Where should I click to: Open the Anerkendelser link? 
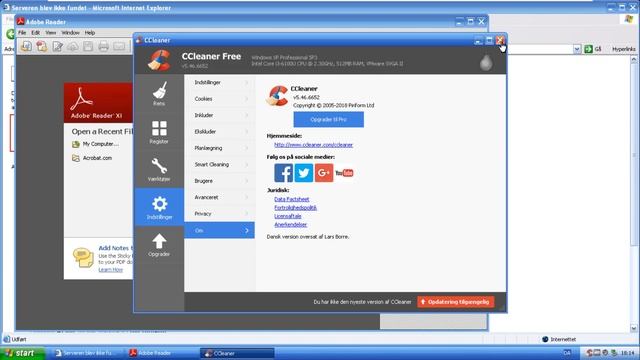[291, 224]
